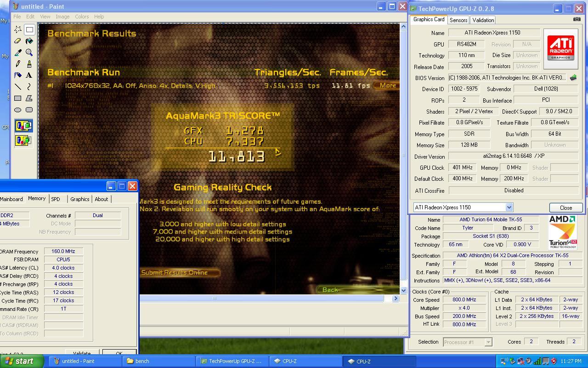Screen dimensions: 588x368
Task: Switch to the Validation tab in GPU-Z
Action: (483, 20)
